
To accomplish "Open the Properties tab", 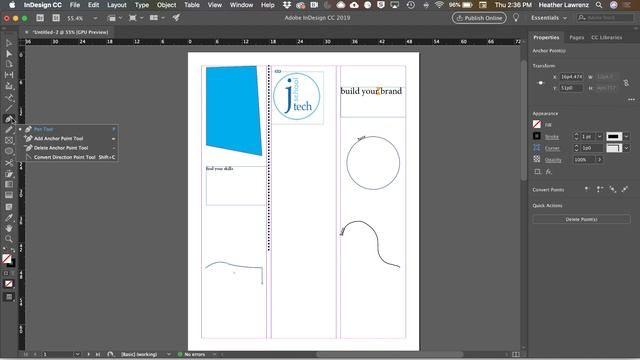I will (x=546, y=38).
